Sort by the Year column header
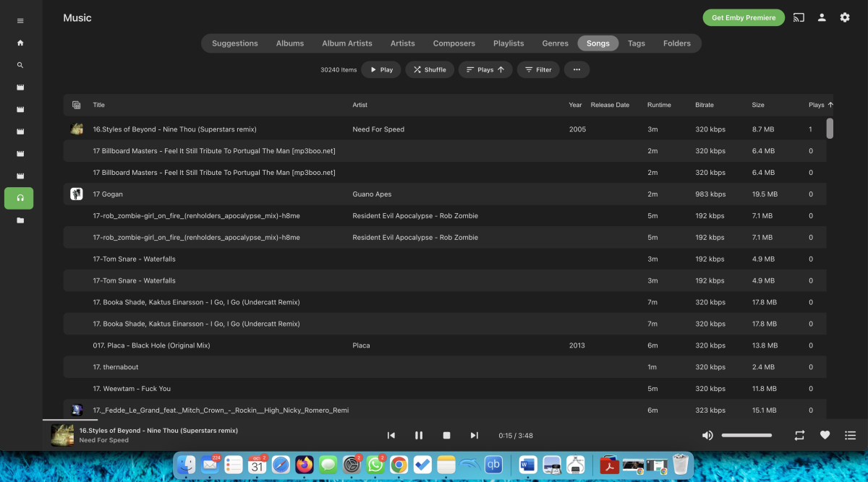The image size is (868, 482). (x=575, y=105)
